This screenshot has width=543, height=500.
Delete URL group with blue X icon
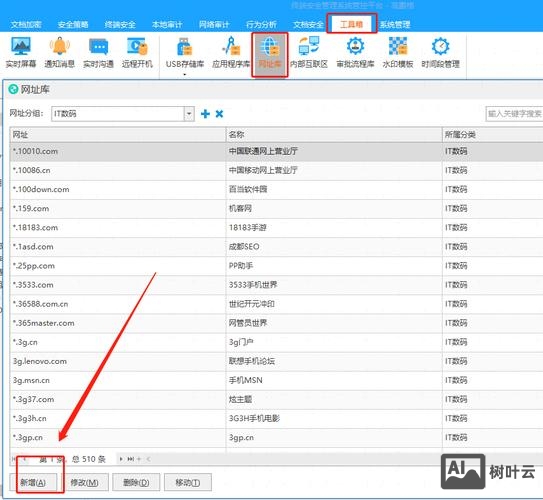click(x=219, y=114)
